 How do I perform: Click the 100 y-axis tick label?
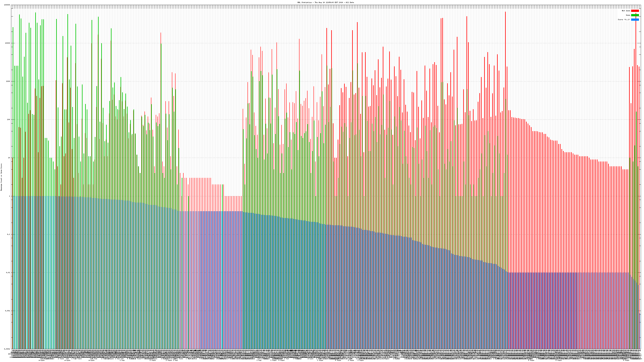pos(9,120)
